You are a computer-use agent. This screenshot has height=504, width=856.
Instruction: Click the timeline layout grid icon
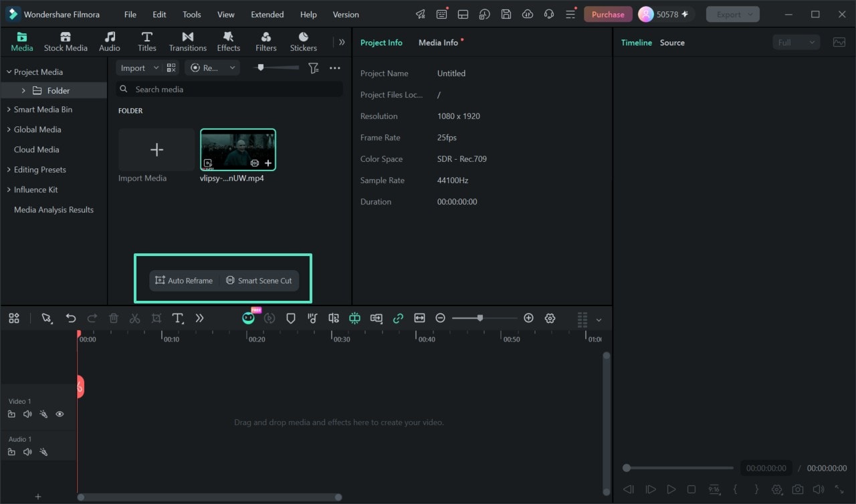(x=14, y=319)
